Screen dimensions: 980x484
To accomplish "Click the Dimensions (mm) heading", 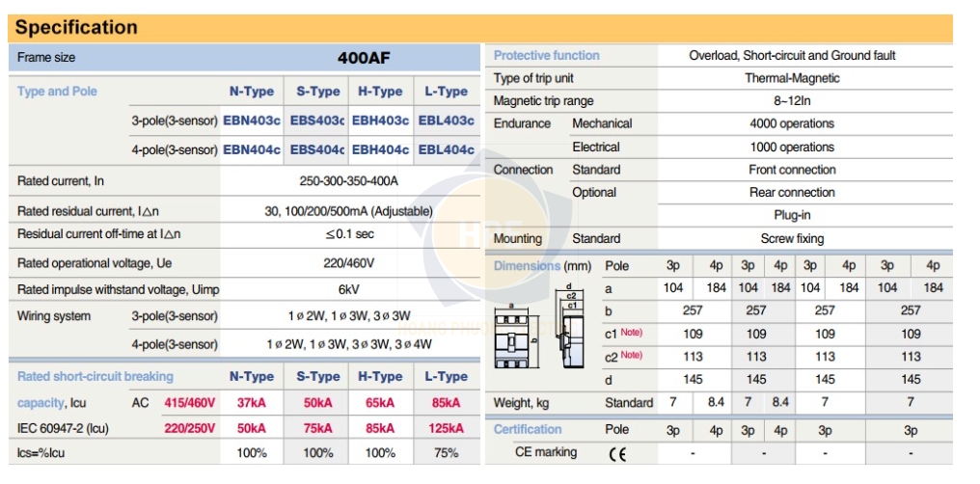I will (542, 266).
